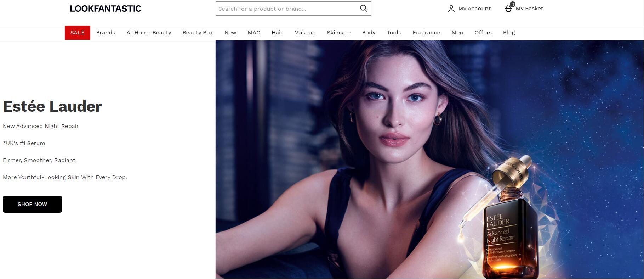This screenshot has height=279, width=644.
Task: Open the red SALE menu item
Action: [77, 33]
